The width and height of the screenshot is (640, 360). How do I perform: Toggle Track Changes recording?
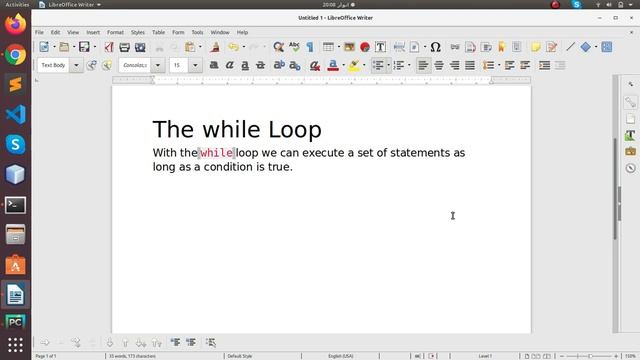551,47
